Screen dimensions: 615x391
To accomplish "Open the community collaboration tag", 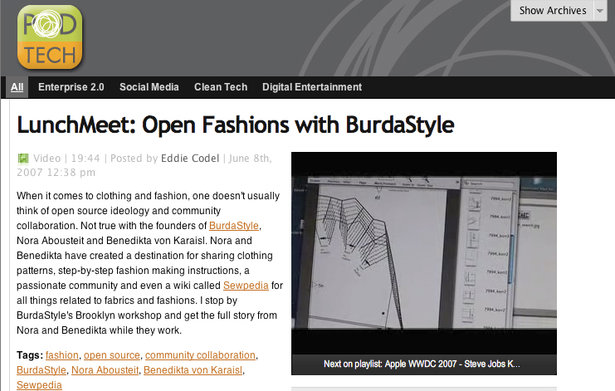I will (200, 355).
